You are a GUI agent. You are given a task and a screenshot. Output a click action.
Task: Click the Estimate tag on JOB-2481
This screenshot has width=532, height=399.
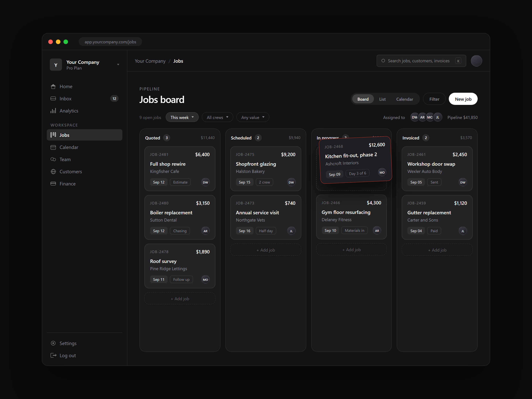(x=180, y=182)
